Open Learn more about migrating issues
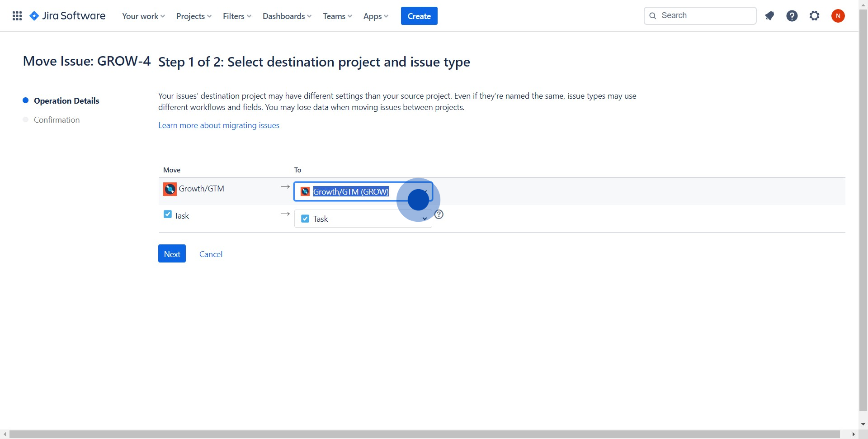Screen dimensions: 868x439 (x=219, y=125)
